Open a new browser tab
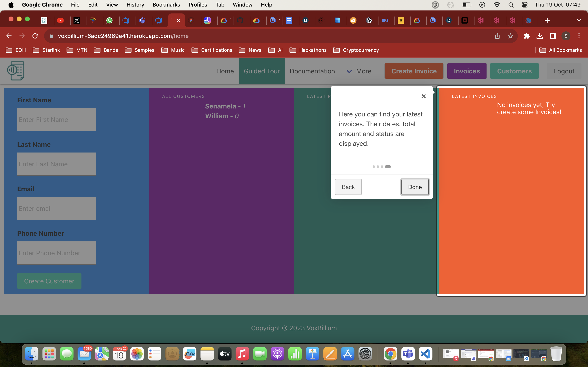Screen dimensions: 588x367 (547, 20)
